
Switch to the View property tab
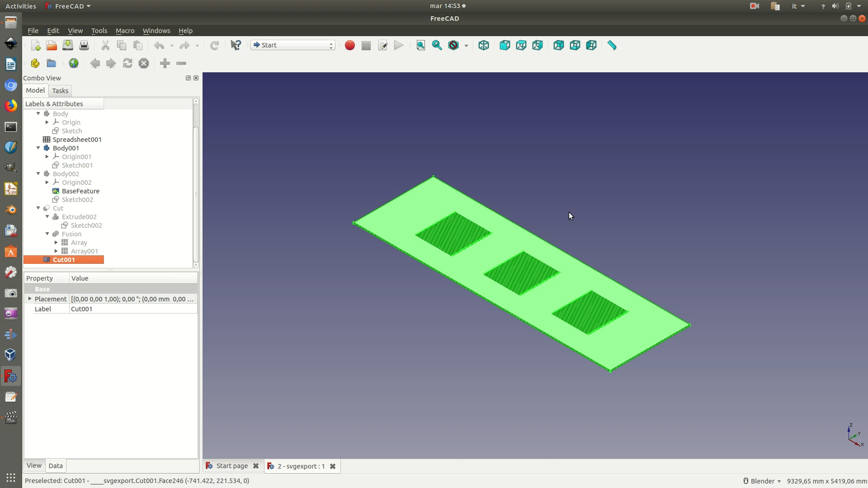click(x=34, y=465)
